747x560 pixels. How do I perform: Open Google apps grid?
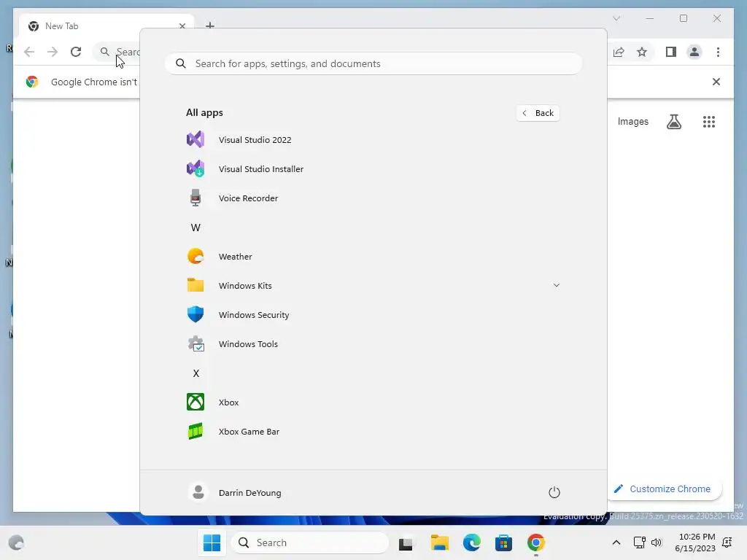click(x=709, y=122)
